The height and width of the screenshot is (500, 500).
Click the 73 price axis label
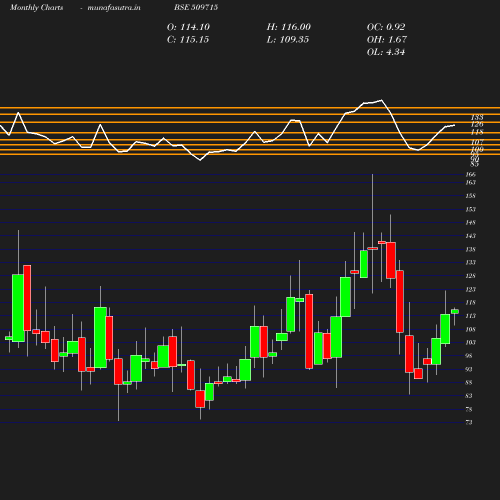click(x=469, y=422)
